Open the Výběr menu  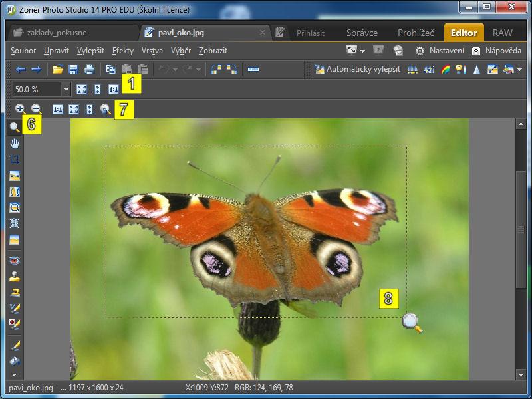181,51
